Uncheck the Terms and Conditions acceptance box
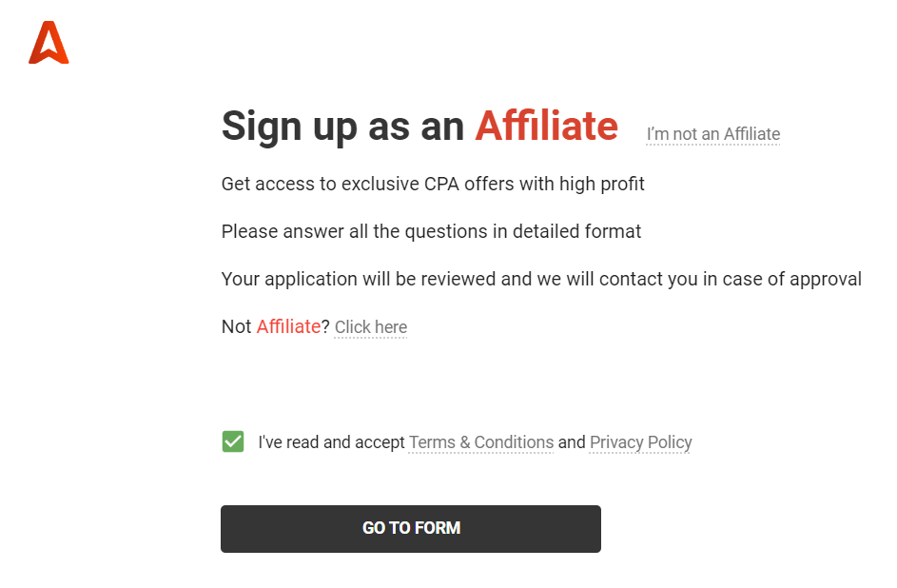Image resolution: width=897 pixels, height=588 pixels. [232, 441]
